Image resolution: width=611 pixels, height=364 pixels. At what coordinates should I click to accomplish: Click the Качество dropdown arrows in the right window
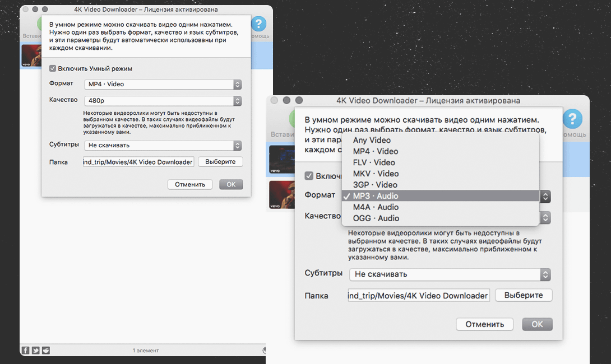coord(545,218)
